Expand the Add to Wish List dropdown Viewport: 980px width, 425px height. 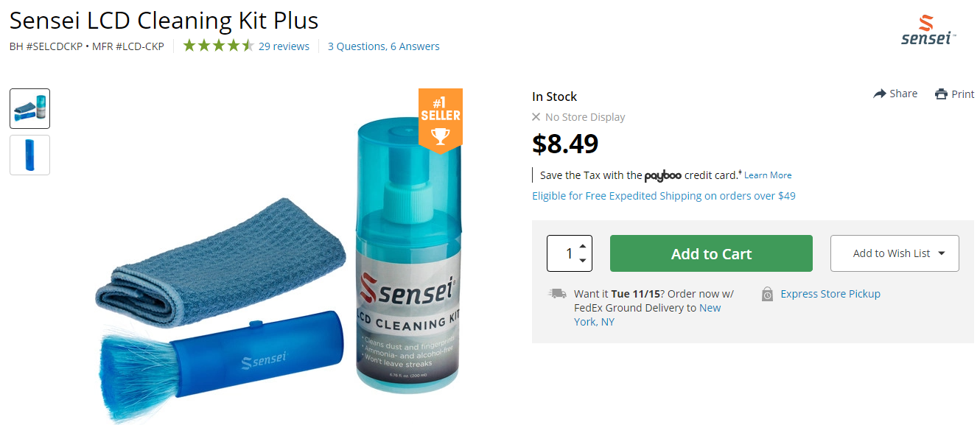tap(941, 253)
